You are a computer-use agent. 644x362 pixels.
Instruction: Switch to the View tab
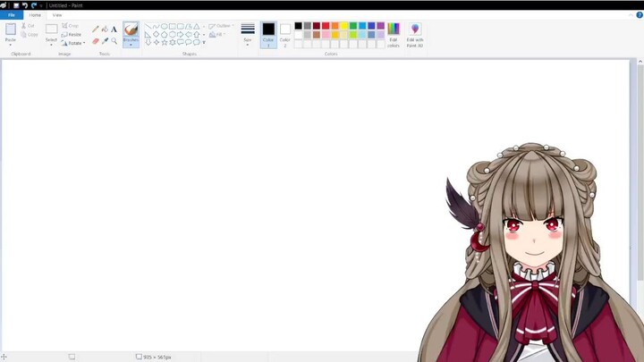[x=57, y=15]
